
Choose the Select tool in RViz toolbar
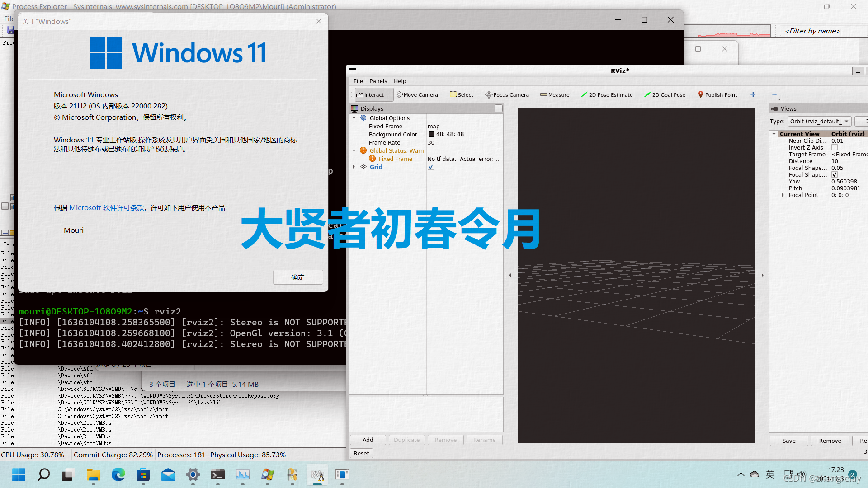tap(462, 95)
